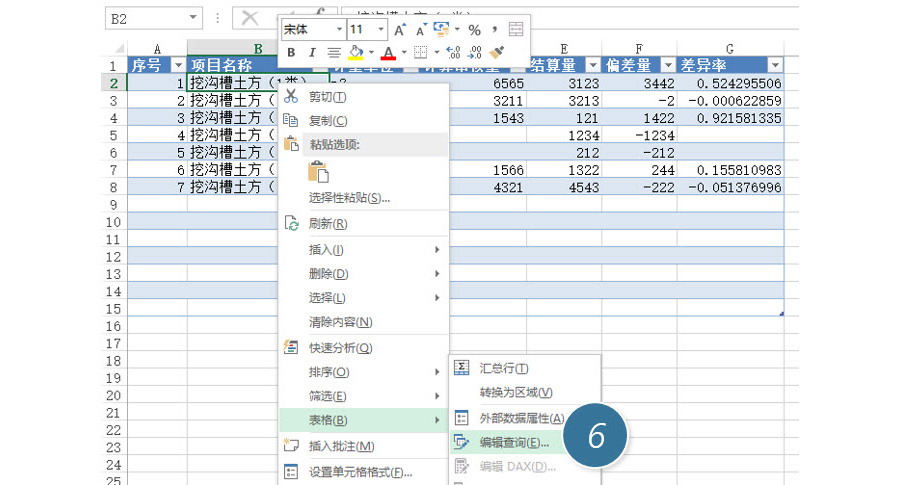Expand the 筛选(E) submenu
This screenshot has width=900, height=485.
coord(363,396)
